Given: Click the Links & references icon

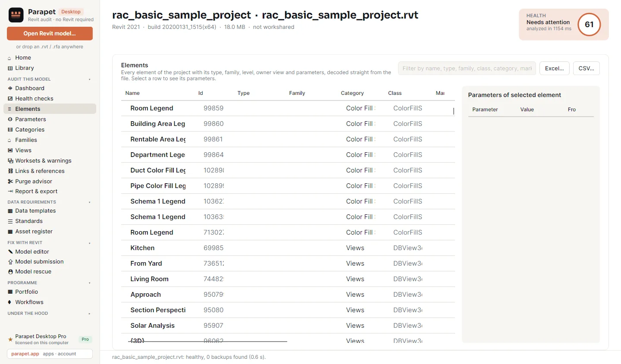Looking at the screenshot, I should tap(10, 171).
